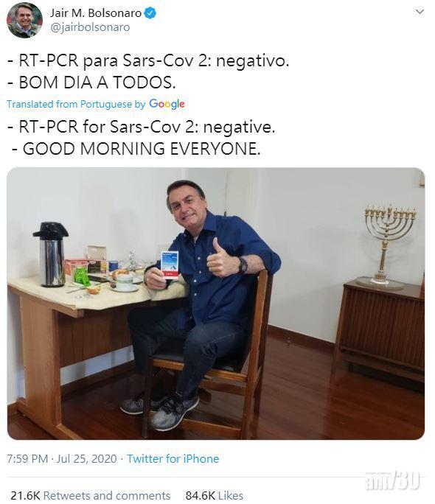This screenshot has width=435, height=504.
Task: Click the Jul 25, 2020 date
Action: [86, 458]
